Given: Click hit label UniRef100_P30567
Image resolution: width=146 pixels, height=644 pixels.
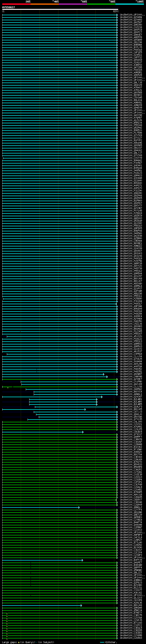Looking at the screenshot, I should click(x=131, y=163).
